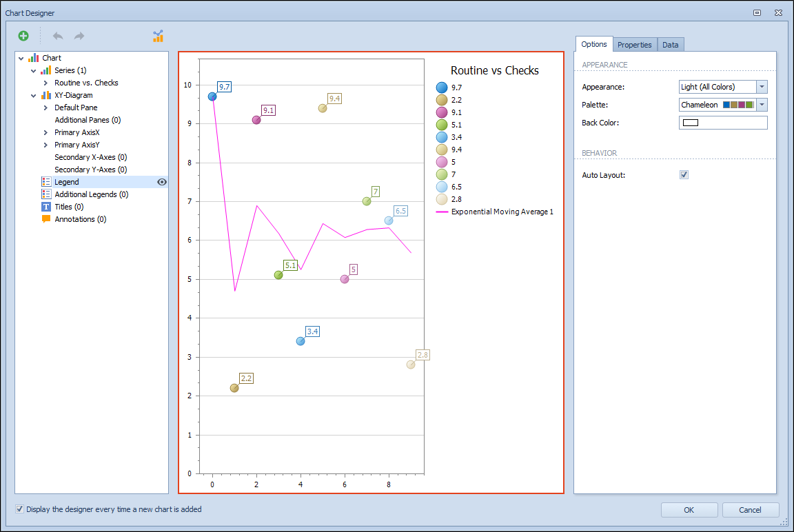
Task: Toggle Legend visibility eye icon
Action: point(162,182)
